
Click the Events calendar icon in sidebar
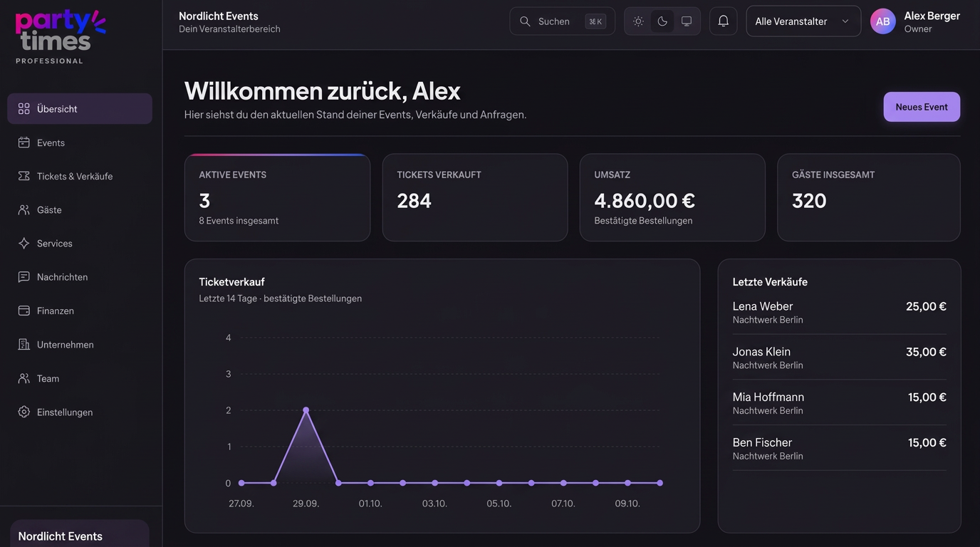click(24, 142)
